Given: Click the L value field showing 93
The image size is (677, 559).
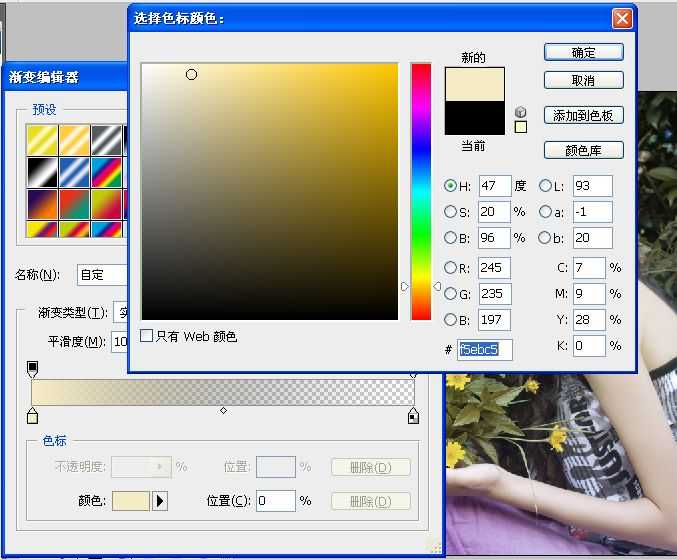Looking at the screenshot, I should coord(593,186).
